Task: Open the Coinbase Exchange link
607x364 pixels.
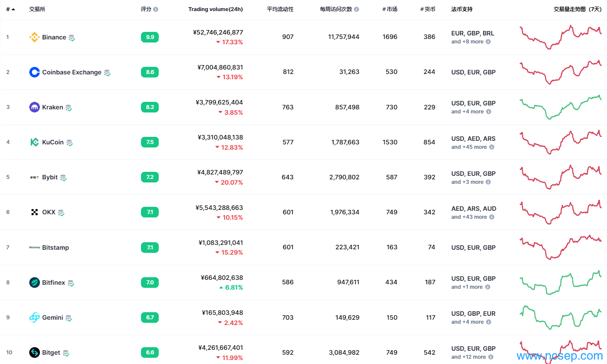Action: [x=72, y=72]
